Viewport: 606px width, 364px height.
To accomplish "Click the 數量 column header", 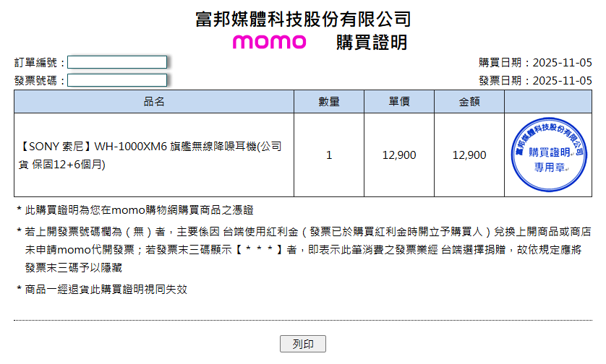I will click(x=329, y=102).
